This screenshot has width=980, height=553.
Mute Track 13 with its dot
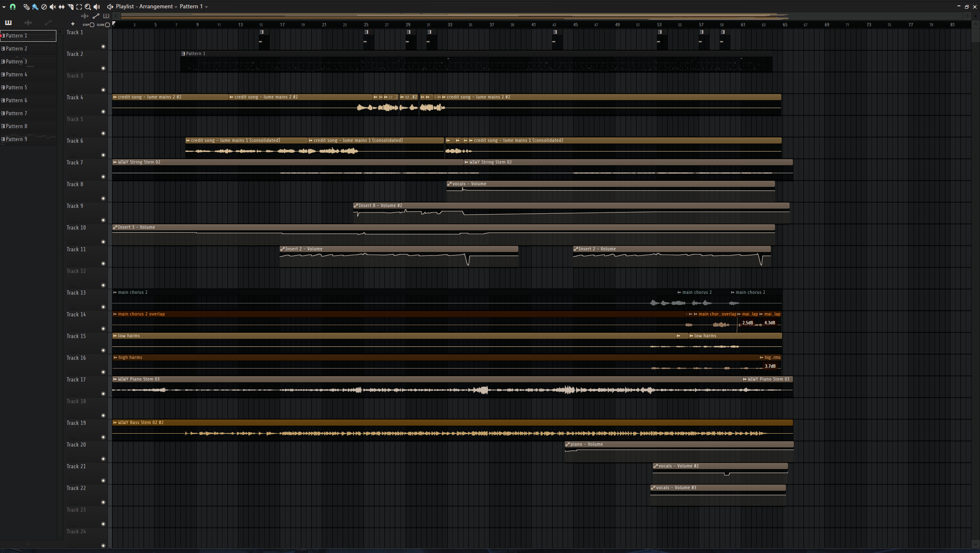point(104,307)
